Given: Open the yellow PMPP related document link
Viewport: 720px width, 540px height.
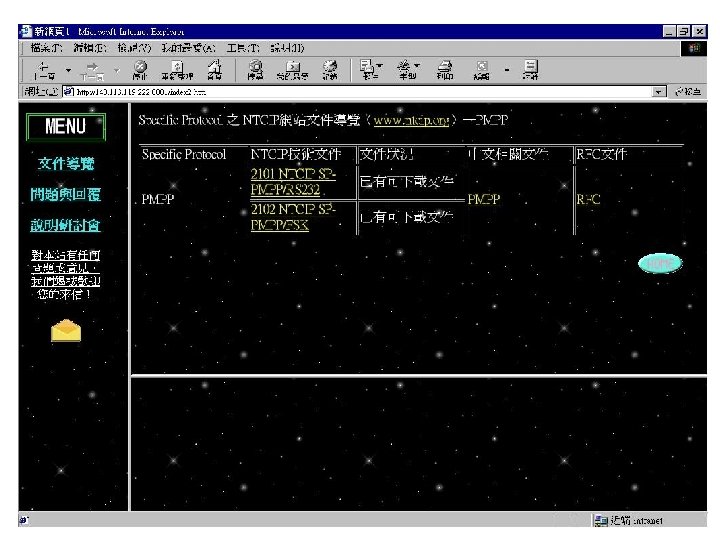Looking at the screenshot, I should [x=484, y=199].
